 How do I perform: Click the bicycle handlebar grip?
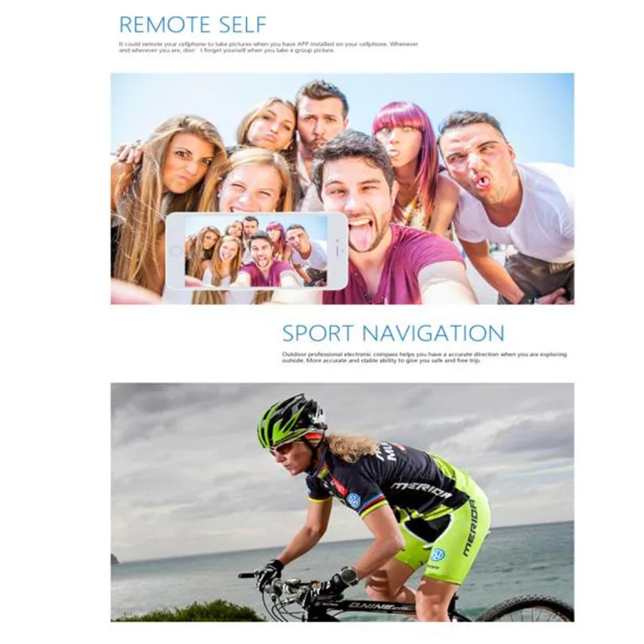tap(248, 575)
